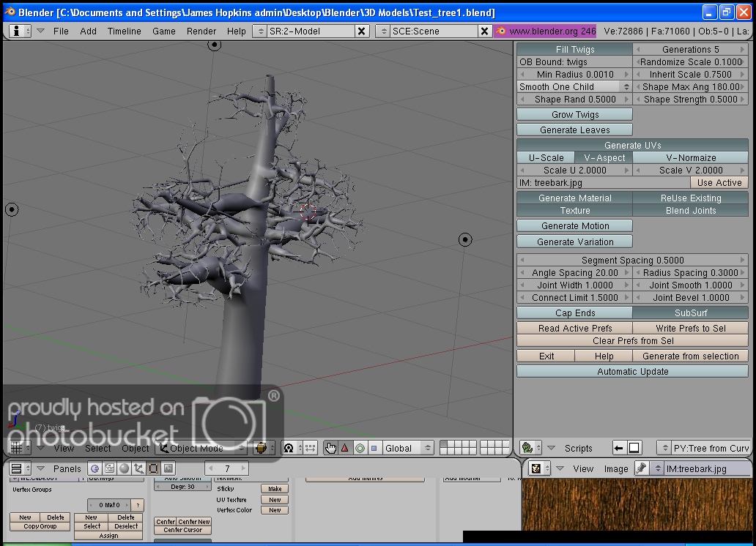Click the back arrow in Scripts header
The width and height of the screenshot is (756, 546).
[x=618, y=448]
